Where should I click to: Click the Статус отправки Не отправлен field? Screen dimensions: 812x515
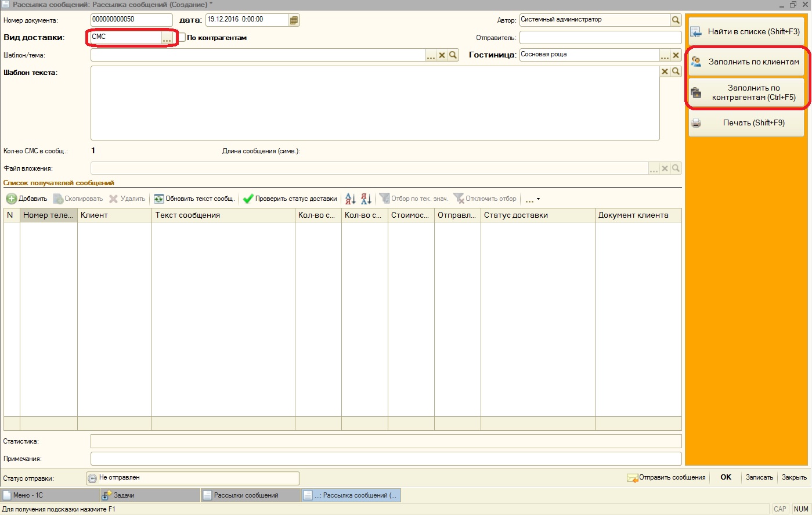pos(193,478)
